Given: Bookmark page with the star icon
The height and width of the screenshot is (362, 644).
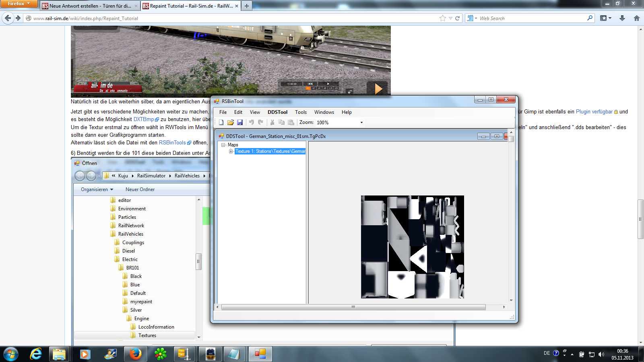Looking at the screenshot, I should 443,18.
